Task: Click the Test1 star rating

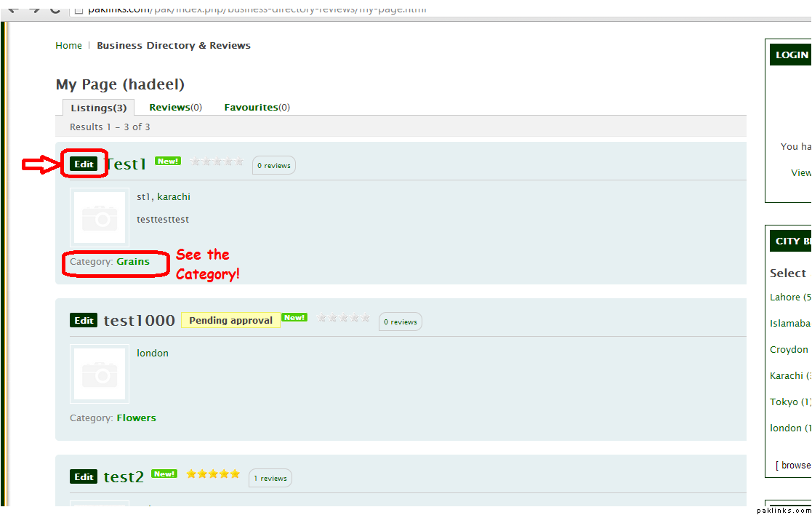Action: tap(217, 161)
